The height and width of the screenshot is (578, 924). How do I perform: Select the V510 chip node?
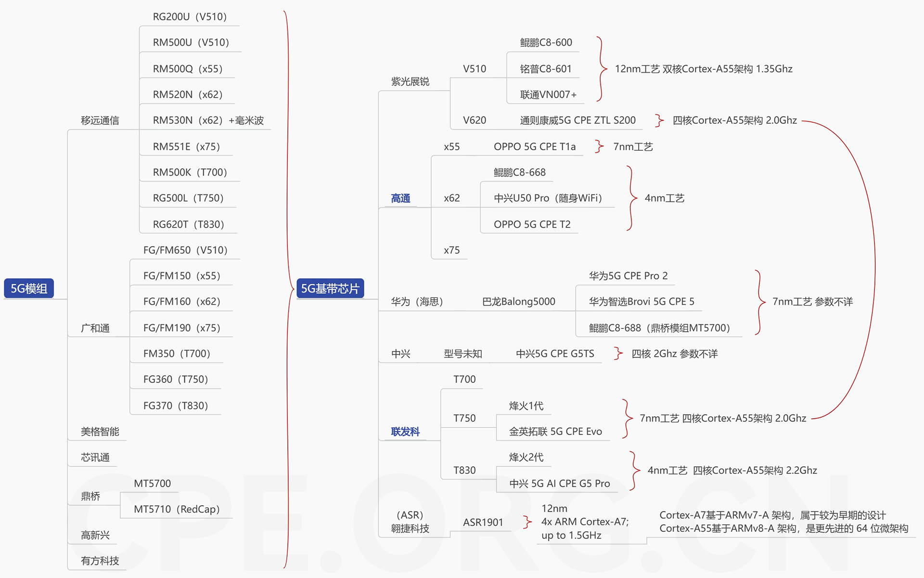click(475, 69)
